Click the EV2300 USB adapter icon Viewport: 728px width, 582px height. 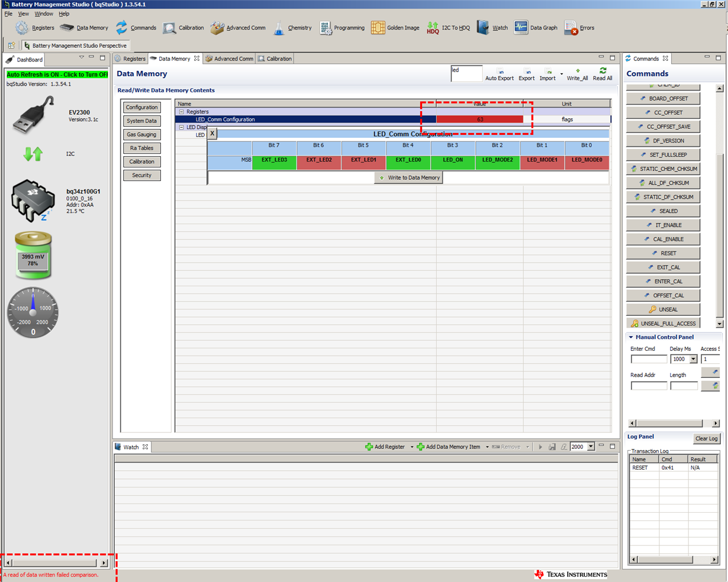pos(34,115)
